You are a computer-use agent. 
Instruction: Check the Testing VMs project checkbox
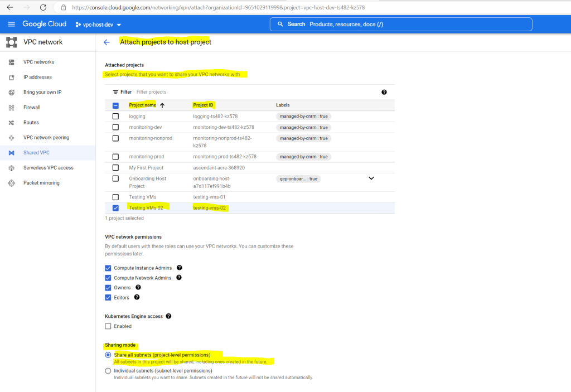click(115, 197)
